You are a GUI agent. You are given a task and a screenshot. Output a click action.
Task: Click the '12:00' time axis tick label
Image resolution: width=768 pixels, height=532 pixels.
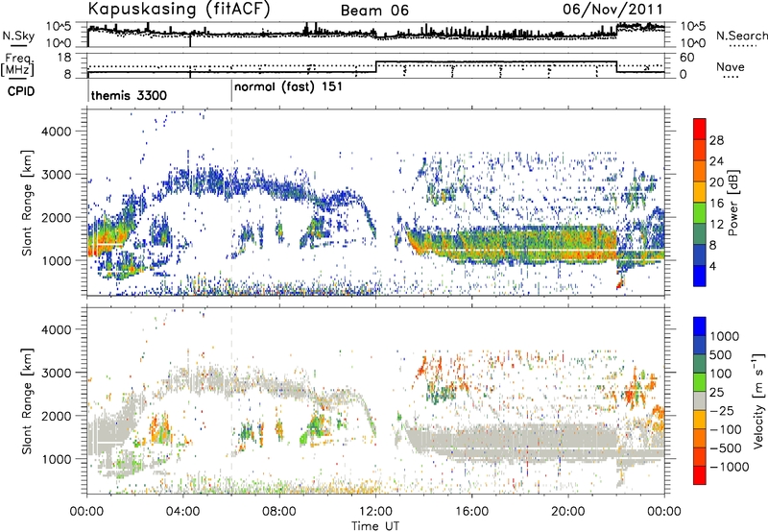pos(375,512)
